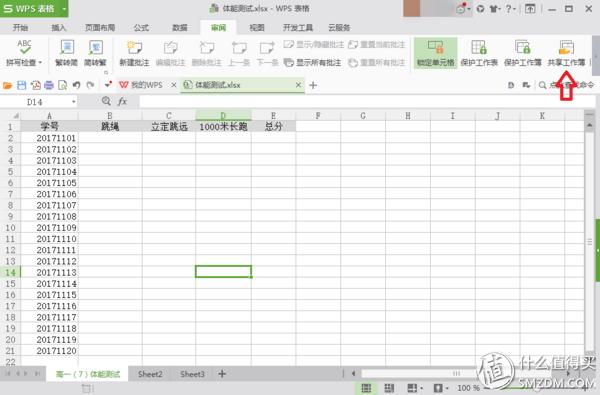Open the 视图 ribbon tab
600x395 pixels.
tap(257, 28)
